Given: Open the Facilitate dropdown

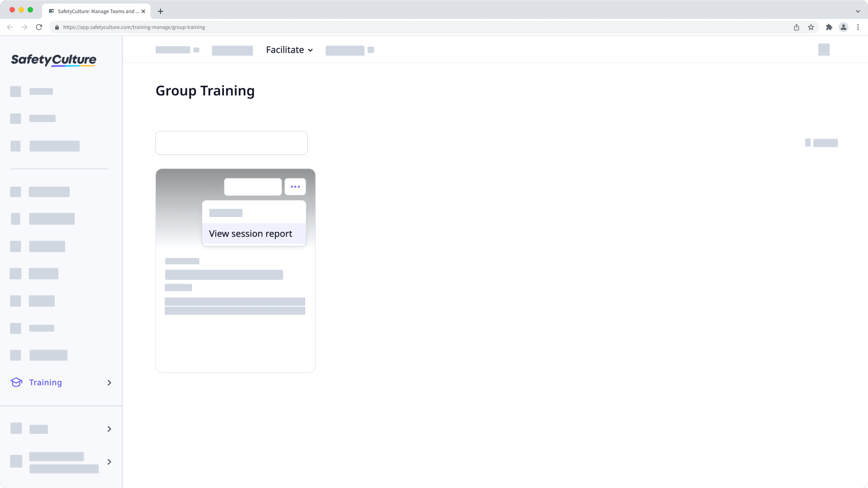Looking at the screenshot, I should pos(289,50).
